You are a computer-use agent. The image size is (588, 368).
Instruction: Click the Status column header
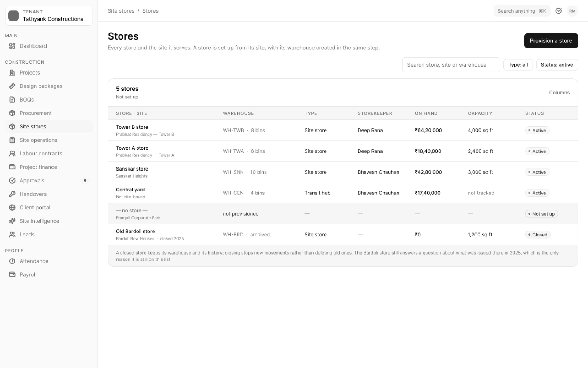tap(534, 113)
